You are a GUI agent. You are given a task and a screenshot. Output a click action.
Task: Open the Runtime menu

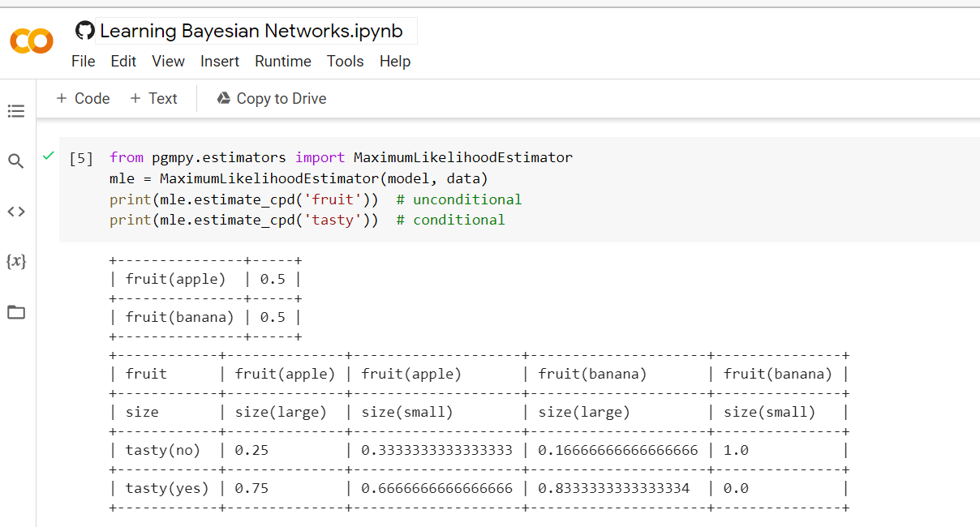coord(283,61)
